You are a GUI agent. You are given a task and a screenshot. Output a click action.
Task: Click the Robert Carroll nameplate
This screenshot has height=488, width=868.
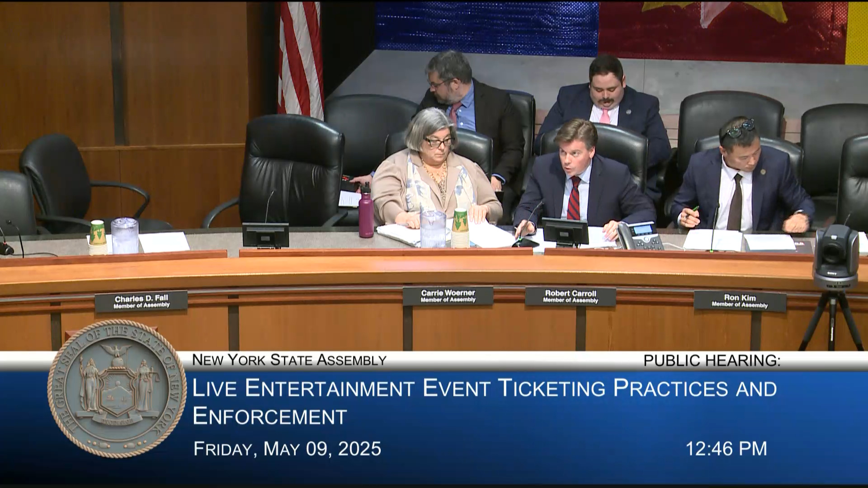pyautogui.click(x=571, y=296)
